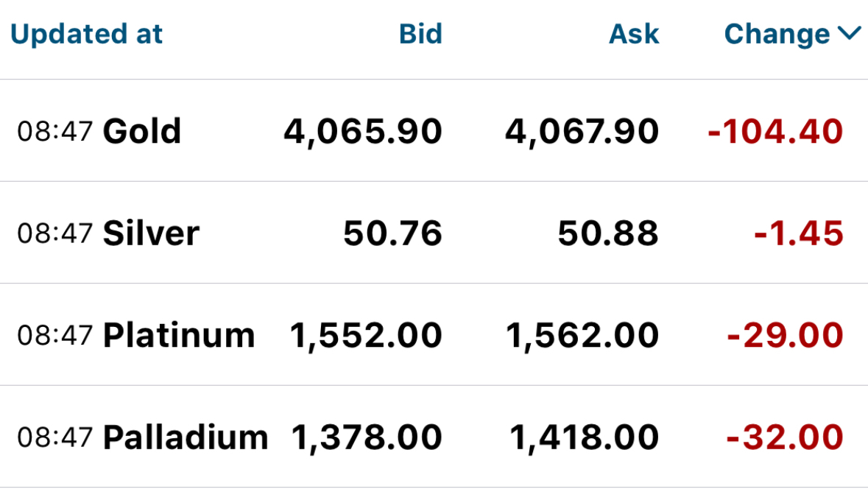Screen dimensions: 868x489
Task: Click the Updated at column header
Action: click(86, 35)
